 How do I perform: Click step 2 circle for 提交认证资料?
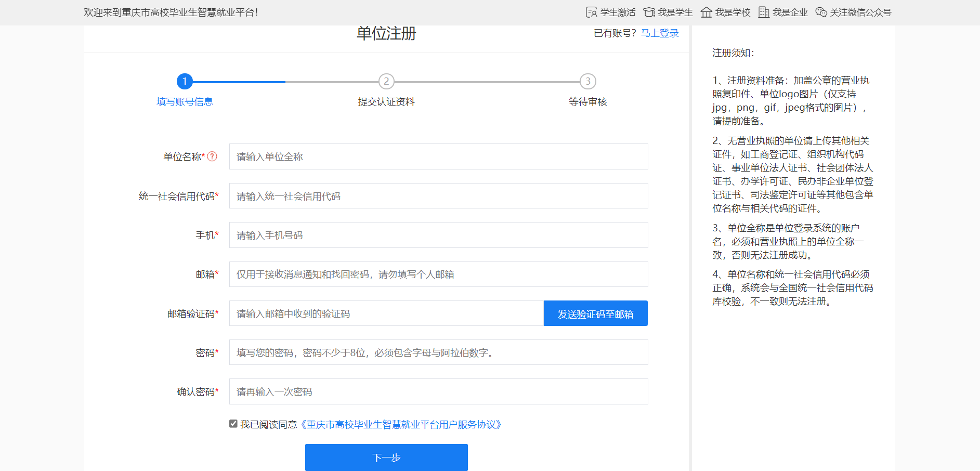(386, 81)
